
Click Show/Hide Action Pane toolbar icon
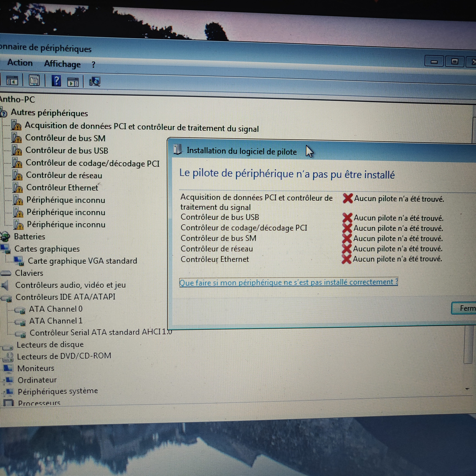(x=73, y=82)
